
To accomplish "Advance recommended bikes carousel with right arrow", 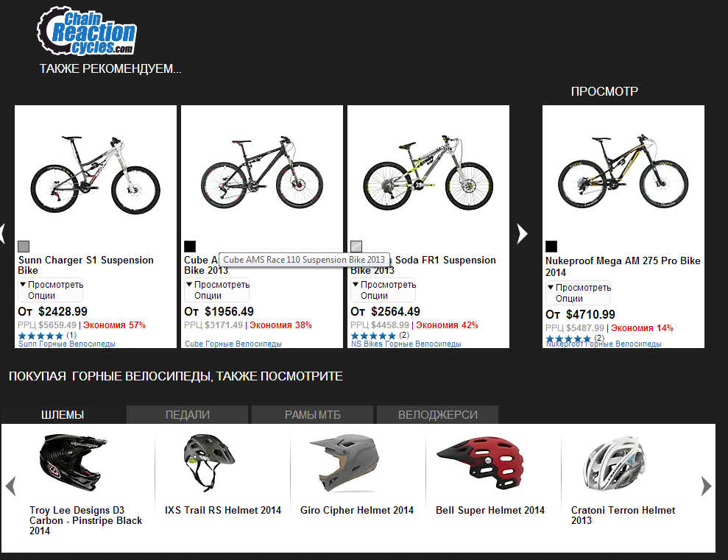I will tap(523, 233).
